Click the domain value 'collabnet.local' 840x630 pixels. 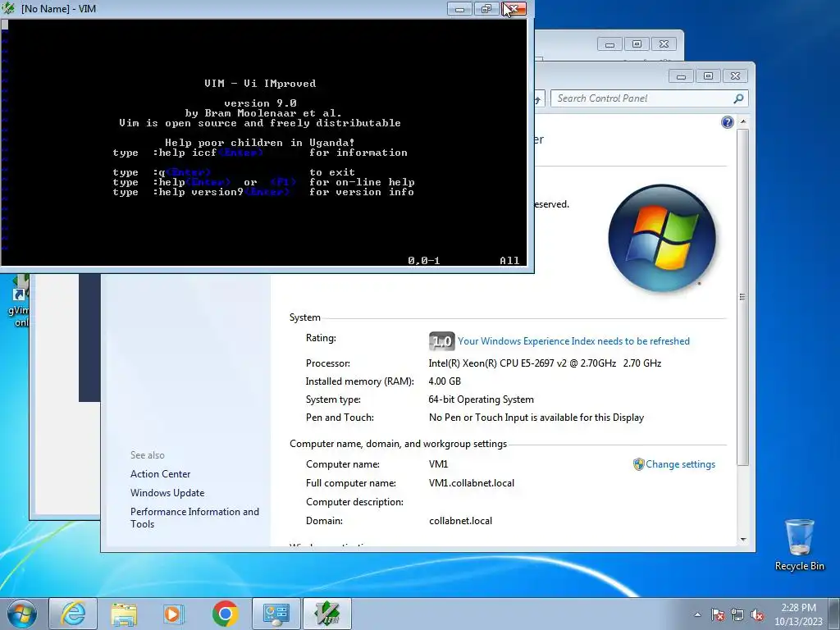tap(460, 521)
